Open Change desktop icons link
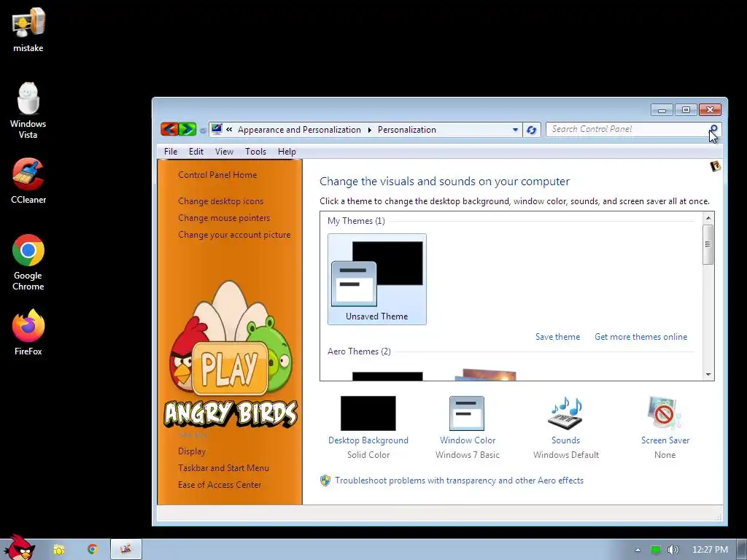Screen dimensions: 747x560 [220, 201]
